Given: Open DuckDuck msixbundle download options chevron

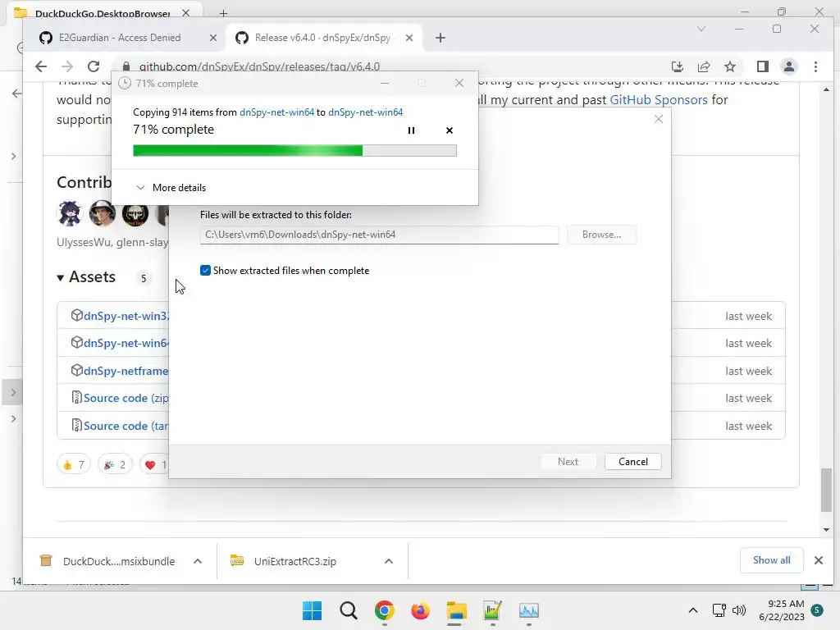Looking at the screenshot, I should pyautogui.click(x=198, y=561).
